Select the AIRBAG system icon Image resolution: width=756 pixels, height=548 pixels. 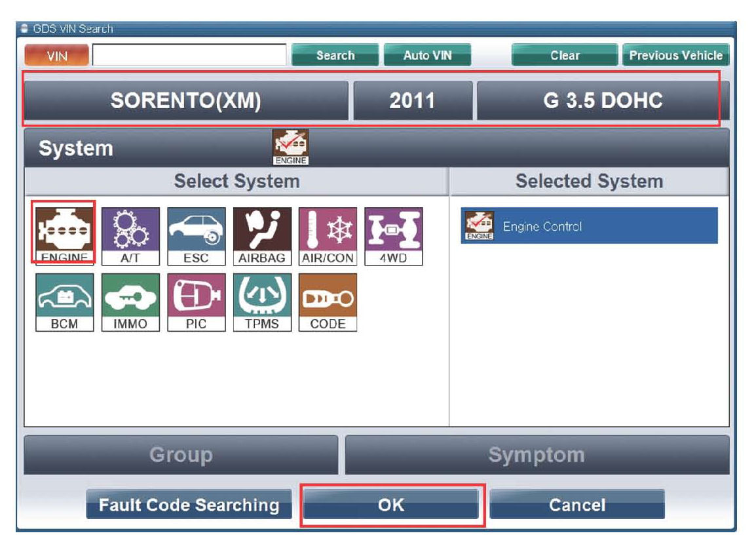point(261,235)
